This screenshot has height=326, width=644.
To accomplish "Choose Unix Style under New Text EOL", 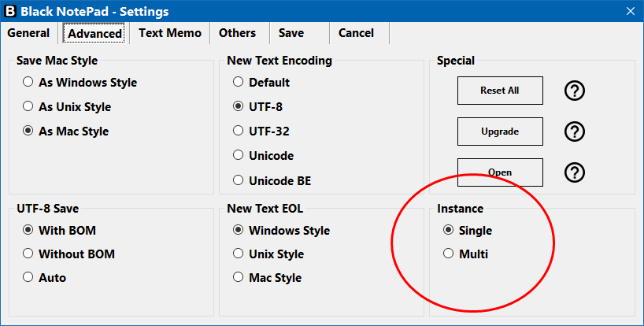I will click(x=268, y=254).
